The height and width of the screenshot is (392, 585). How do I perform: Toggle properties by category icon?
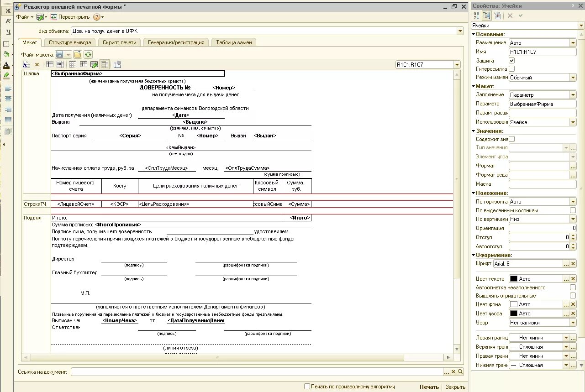pyautogui.click(x=487, y=16)
